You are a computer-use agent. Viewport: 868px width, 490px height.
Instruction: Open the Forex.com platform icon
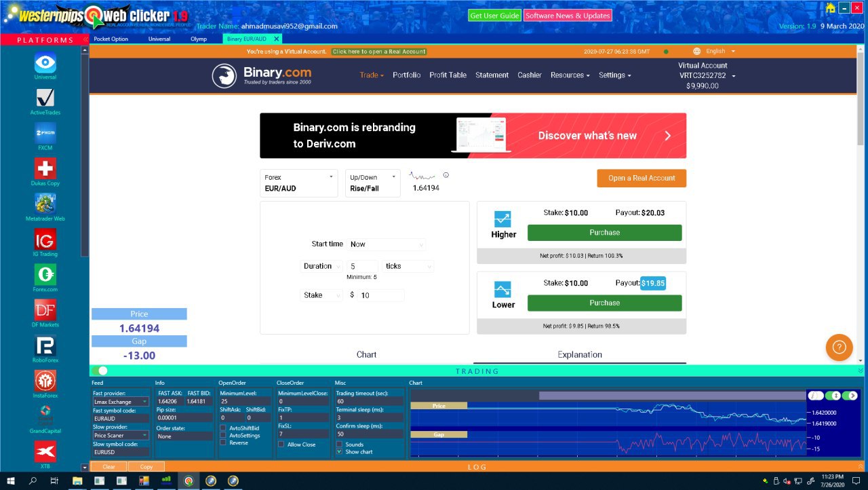click(45, 274)
